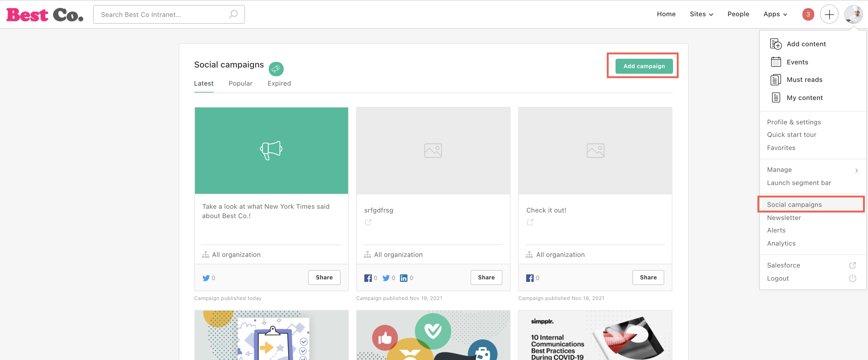The image size is (868, 360).
Task: Switch to the Latest tab
Action: (203, 83)
